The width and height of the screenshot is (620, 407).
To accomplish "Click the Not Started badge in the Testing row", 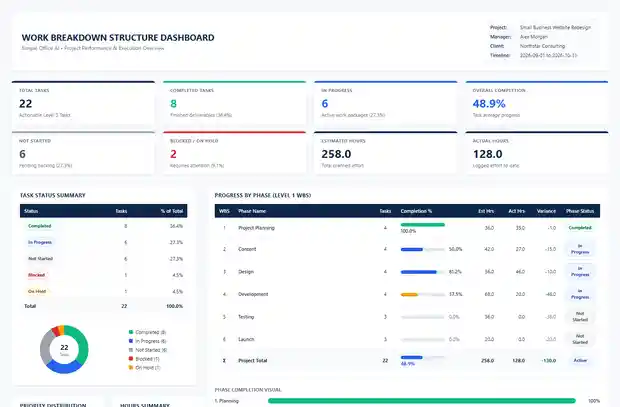I will 580,316.
